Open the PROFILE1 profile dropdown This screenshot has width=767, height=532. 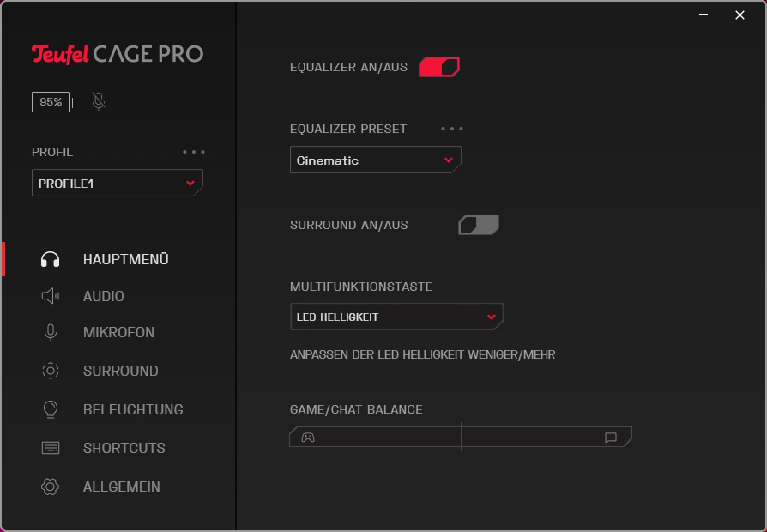click(x=118, y=184)
